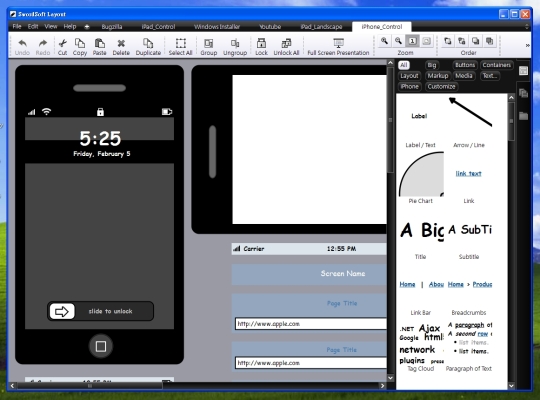Viewport: 540px width, 400px height.
Task: Pick the Label / Text library item
Action: [420, 122]
